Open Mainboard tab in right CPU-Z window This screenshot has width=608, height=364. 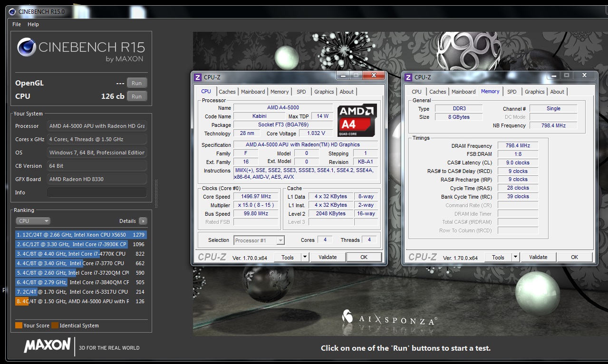pyautogui.click(x=463, y=92)
